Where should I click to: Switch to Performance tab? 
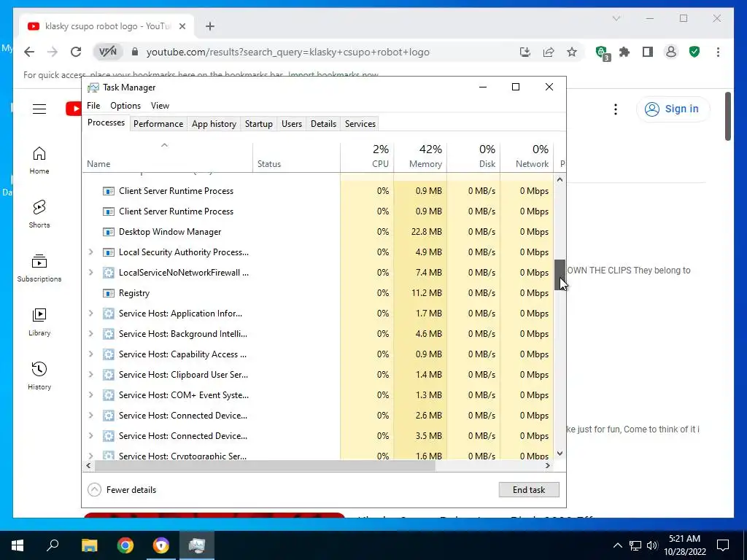(158, 124)
